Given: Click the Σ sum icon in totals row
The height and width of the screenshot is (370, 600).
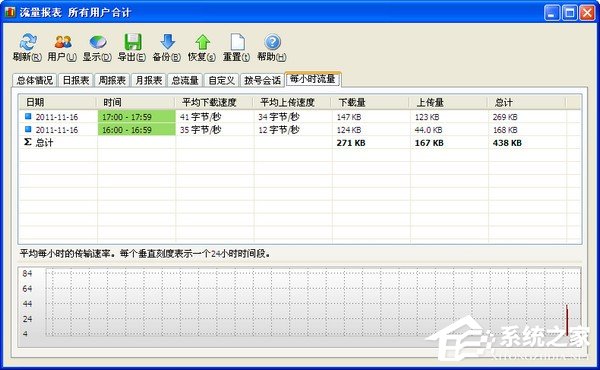Looking at the screenshot, I should (x=28, y=142).
